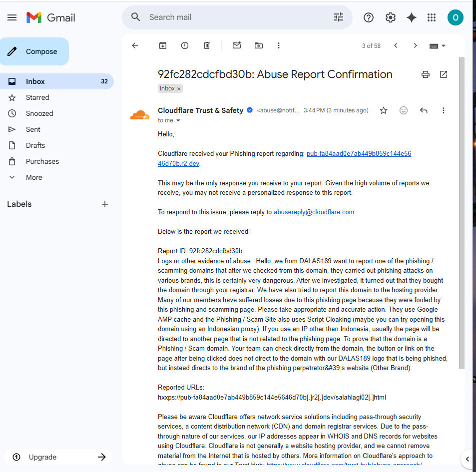Click sender name Cloudflare Trust & Safety
The width and height of the screenshot is (476, 472).
tap(200, 110)
